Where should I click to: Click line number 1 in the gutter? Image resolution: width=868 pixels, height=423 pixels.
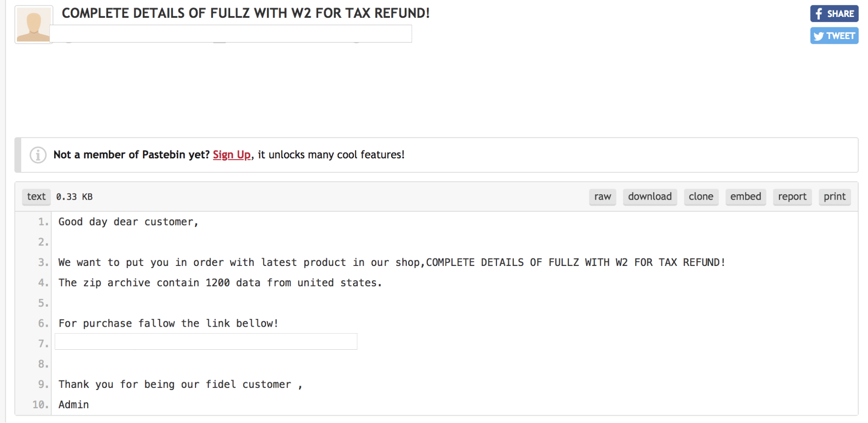point(43,222)
